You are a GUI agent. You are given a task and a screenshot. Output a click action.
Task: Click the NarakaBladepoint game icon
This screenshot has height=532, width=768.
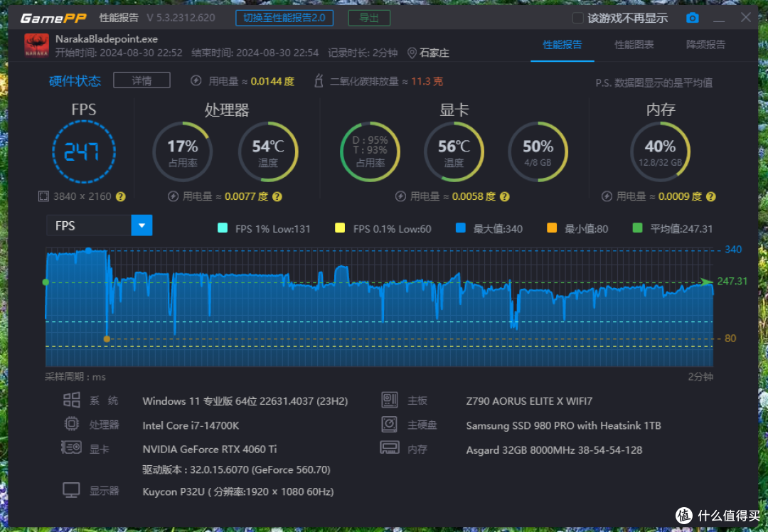click(37, 45)
